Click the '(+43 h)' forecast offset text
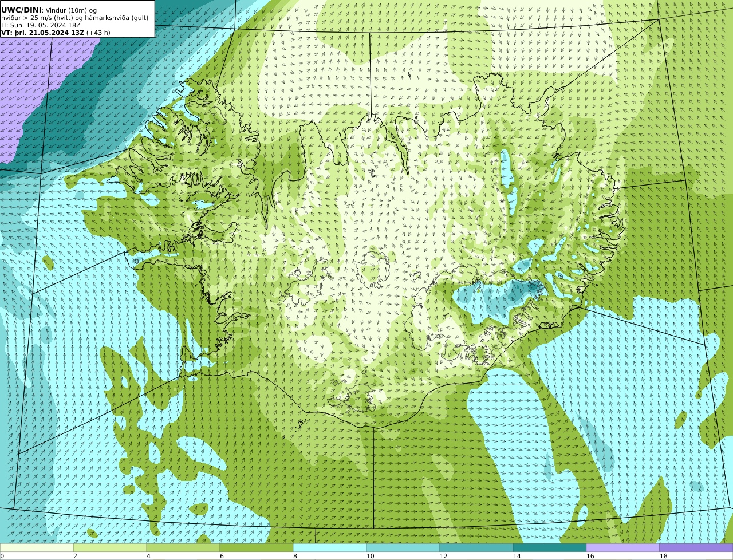Screen dimensions: 733x560 (x=98, y=33)
